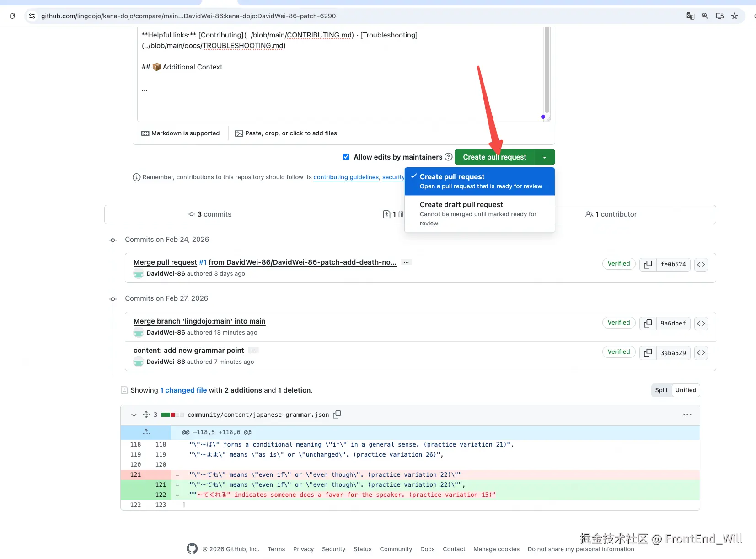
Task: Click the address bar URL field
Action: point(188,16)
